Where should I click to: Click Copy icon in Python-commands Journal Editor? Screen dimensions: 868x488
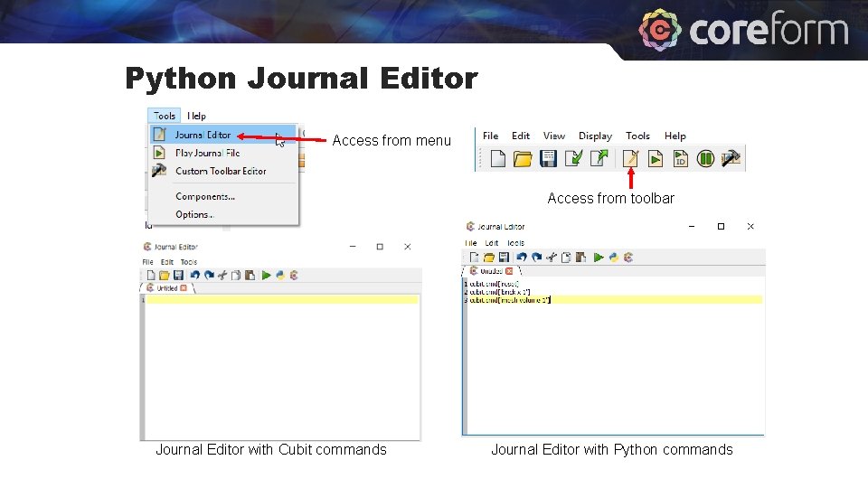click(566, 258)
